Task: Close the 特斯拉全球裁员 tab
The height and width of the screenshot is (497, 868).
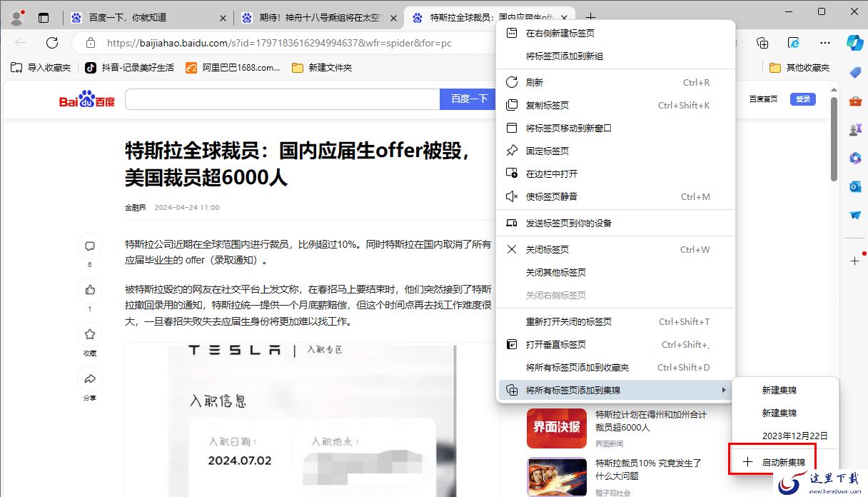Action: [565, 18]
